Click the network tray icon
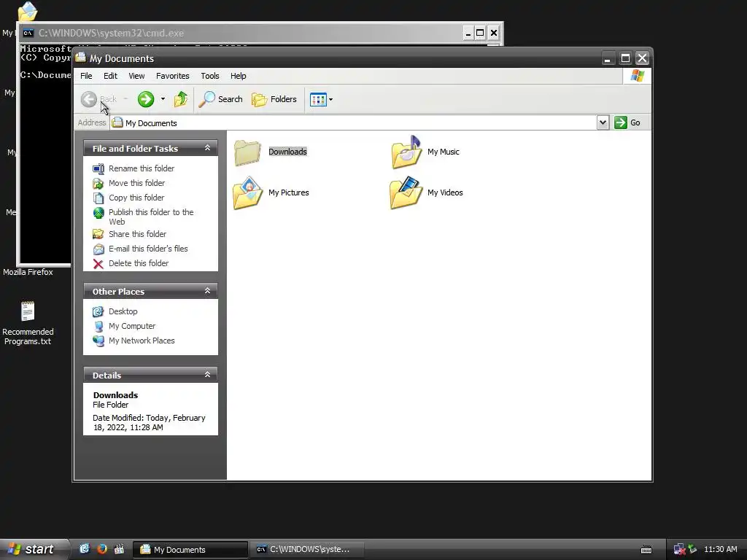747x560 pixels. [x=679, y=550]
